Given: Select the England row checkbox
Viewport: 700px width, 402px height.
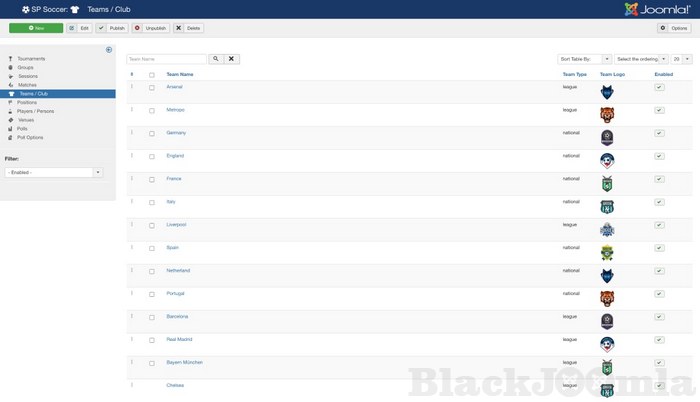Looking at the screenshot, I should tap(152, 156).
